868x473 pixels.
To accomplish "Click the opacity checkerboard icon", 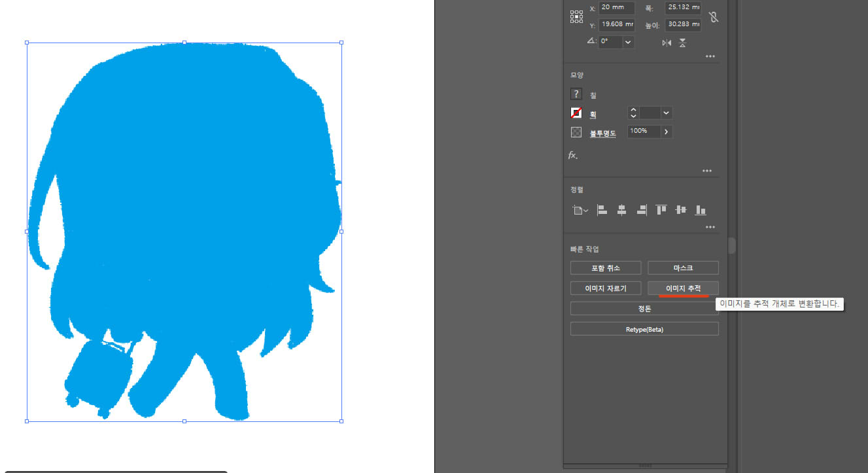I will (x=576, y=131).
